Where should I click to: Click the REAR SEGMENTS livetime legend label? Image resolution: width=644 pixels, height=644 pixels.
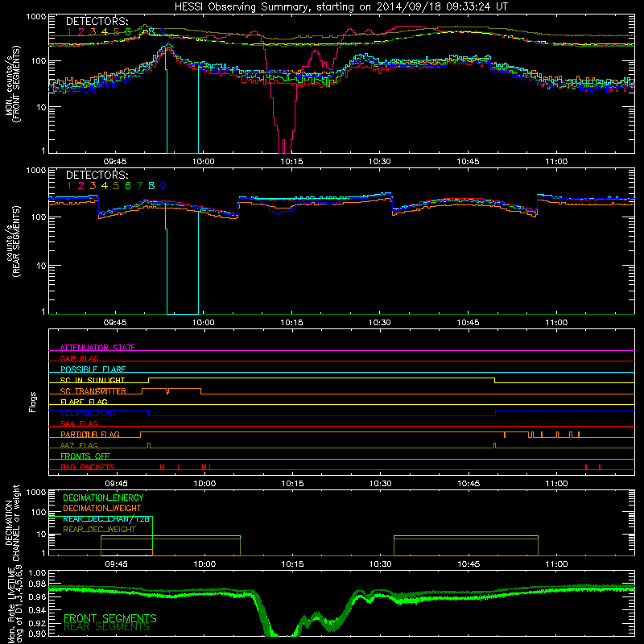[x=107, y=626]
